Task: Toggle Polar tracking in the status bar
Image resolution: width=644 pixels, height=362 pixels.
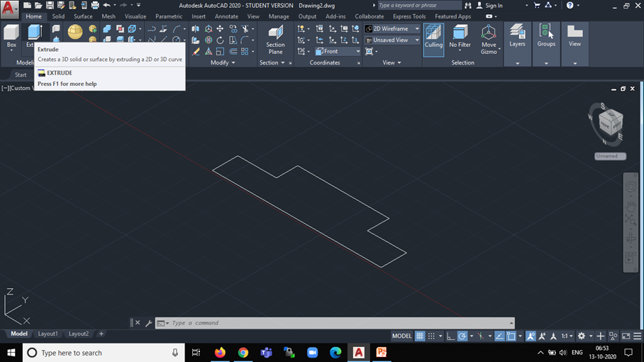Action: point(462,336)
